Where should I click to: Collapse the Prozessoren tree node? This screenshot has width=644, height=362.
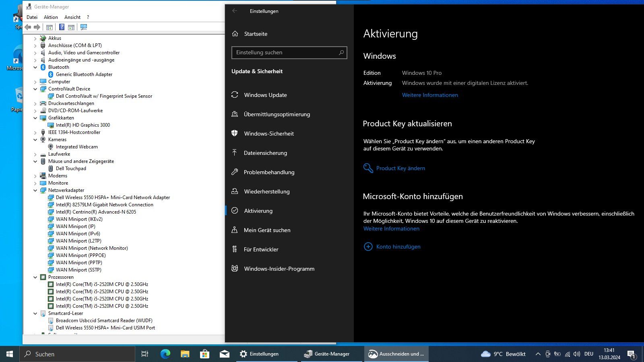pyautogui.click(x=35, y=277)
